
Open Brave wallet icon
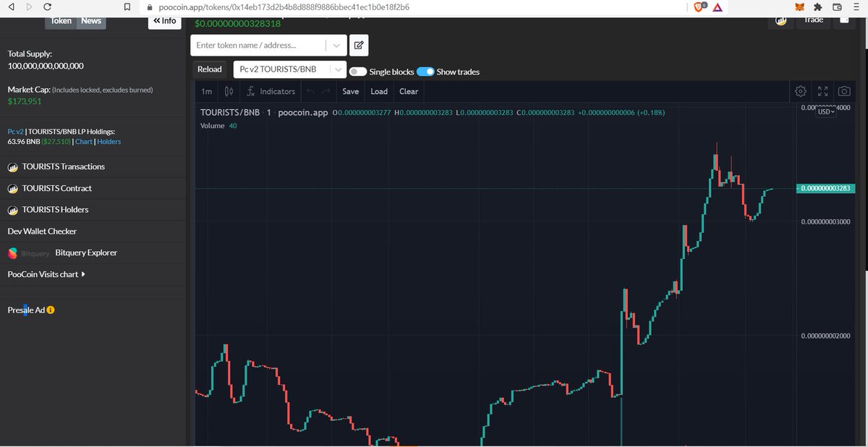[837, 7]
